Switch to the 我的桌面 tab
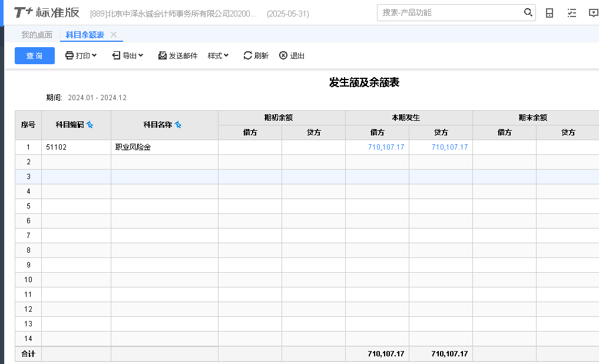This screenshot has height=364, width=599. point(37,35)
